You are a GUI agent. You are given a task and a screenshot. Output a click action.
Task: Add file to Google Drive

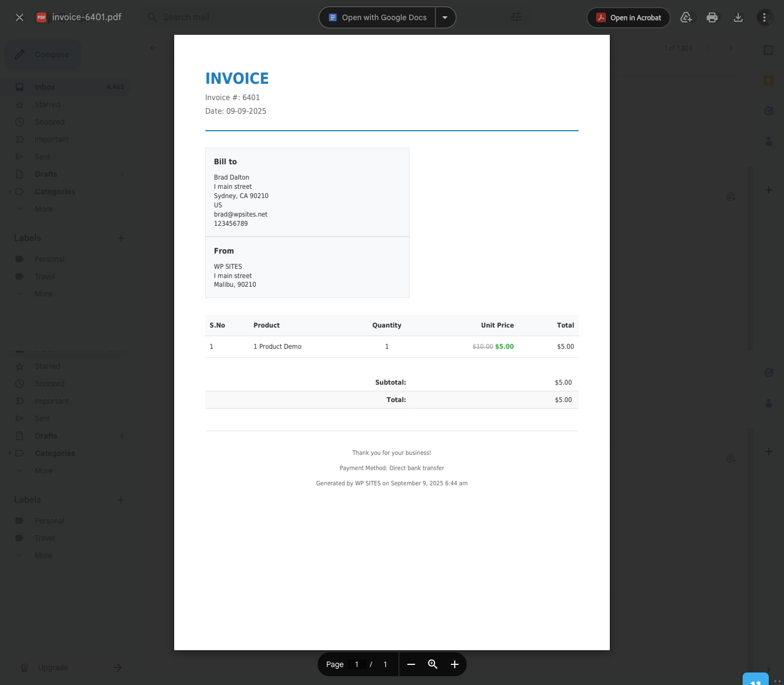point(686,17)
